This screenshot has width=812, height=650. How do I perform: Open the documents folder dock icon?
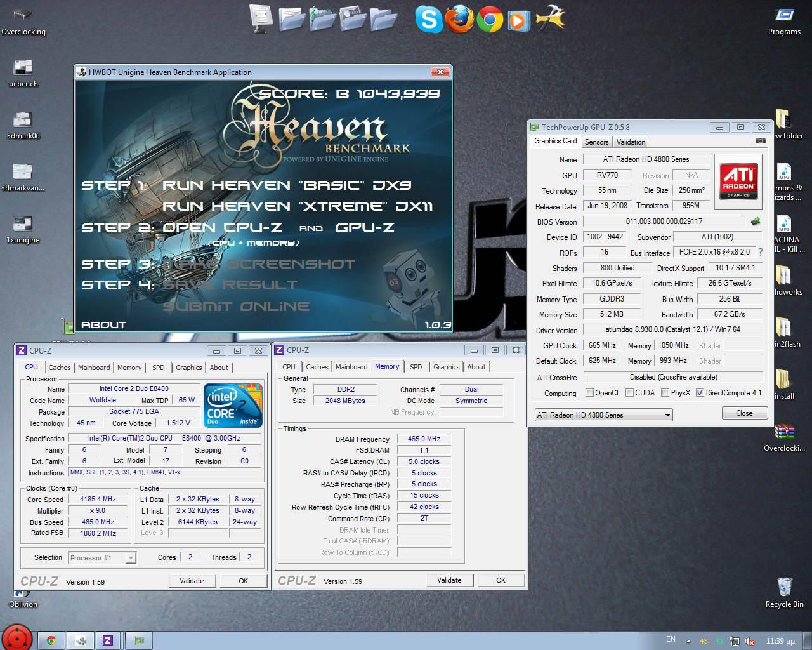coord(291,19)
